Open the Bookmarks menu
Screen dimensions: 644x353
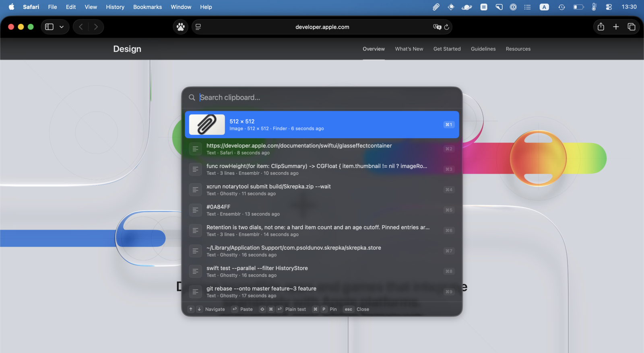click(x=147, y=7)
